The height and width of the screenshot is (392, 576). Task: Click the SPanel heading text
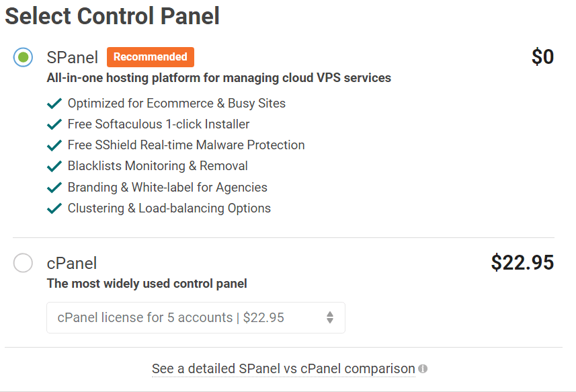(72, 57)
